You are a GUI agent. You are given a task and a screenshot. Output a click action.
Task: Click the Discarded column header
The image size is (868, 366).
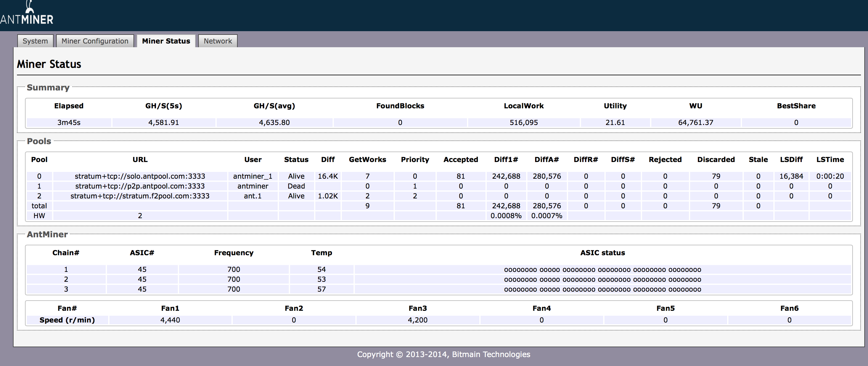(716, 160)
